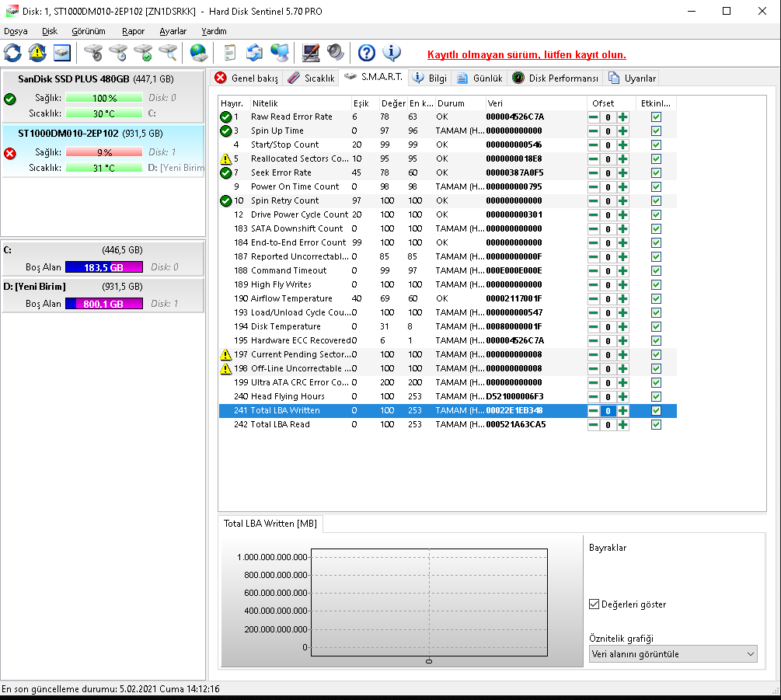Toggle enabled checkbox for Command Timeout row
This screenshot has width=781, height=700.
click(656, 271)
